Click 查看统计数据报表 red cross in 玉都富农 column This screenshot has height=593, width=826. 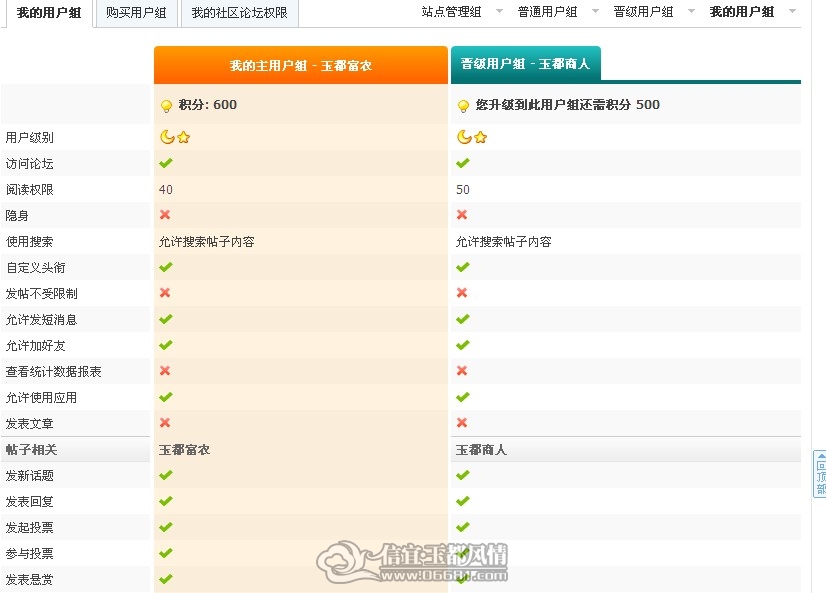click(x=165, y=371)
